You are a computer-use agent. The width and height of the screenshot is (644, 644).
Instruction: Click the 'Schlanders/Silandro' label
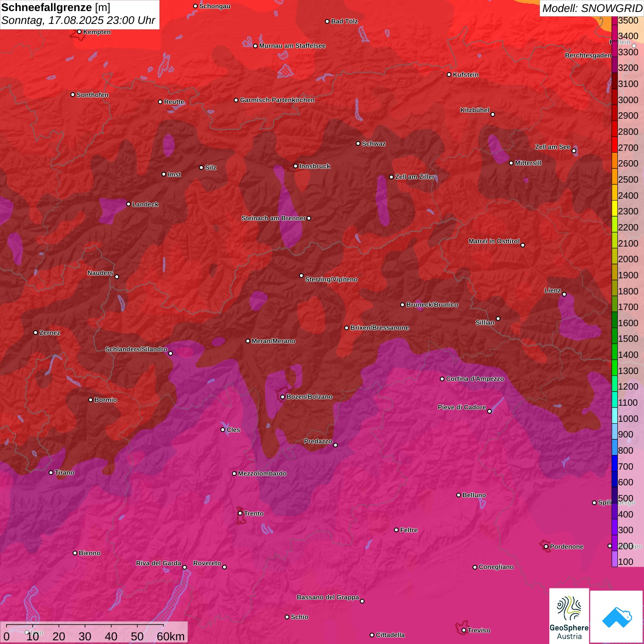[136, 349]
